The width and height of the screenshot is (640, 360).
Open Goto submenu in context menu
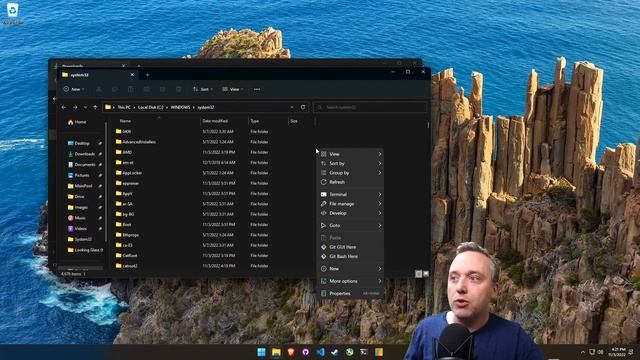click(351, 225)
